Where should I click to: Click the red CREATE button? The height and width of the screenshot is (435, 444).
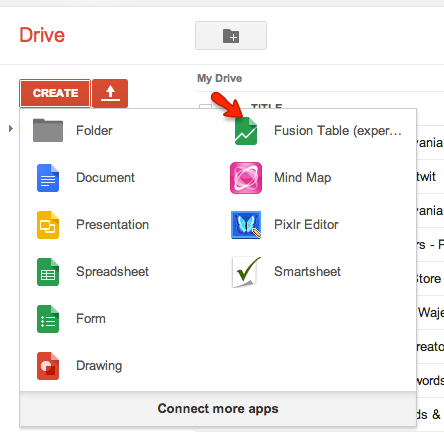[55, 93]
